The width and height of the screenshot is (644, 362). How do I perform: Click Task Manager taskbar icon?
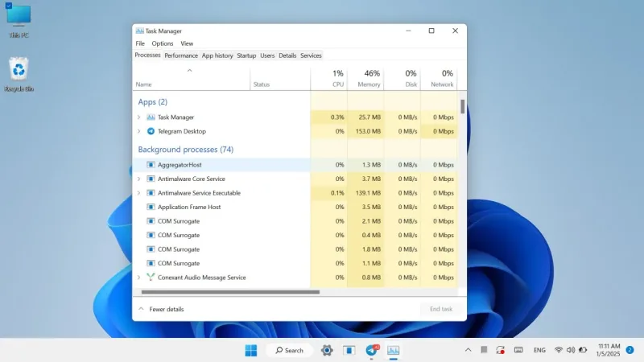[x=393, y=350]
